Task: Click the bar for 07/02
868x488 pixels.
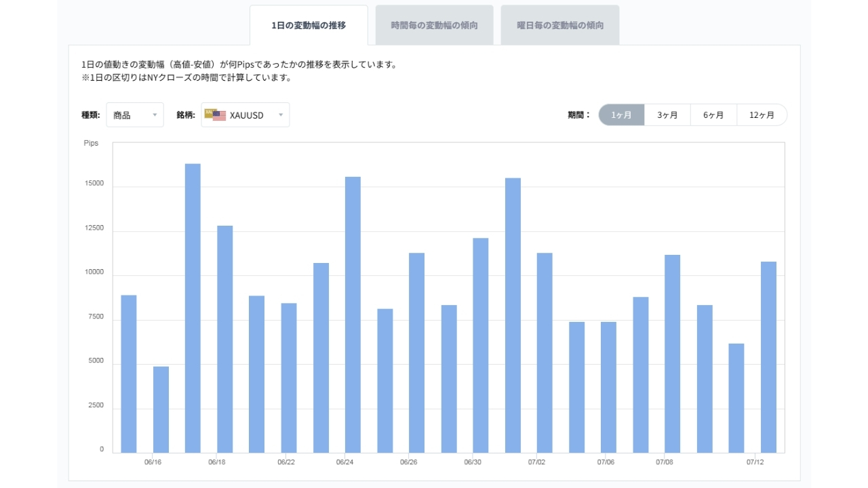Action: [545, 352]
